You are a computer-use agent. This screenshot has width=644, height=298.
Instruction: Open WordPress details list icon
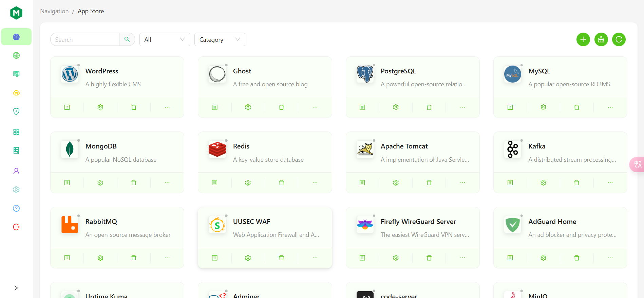(x=67, y=107)
